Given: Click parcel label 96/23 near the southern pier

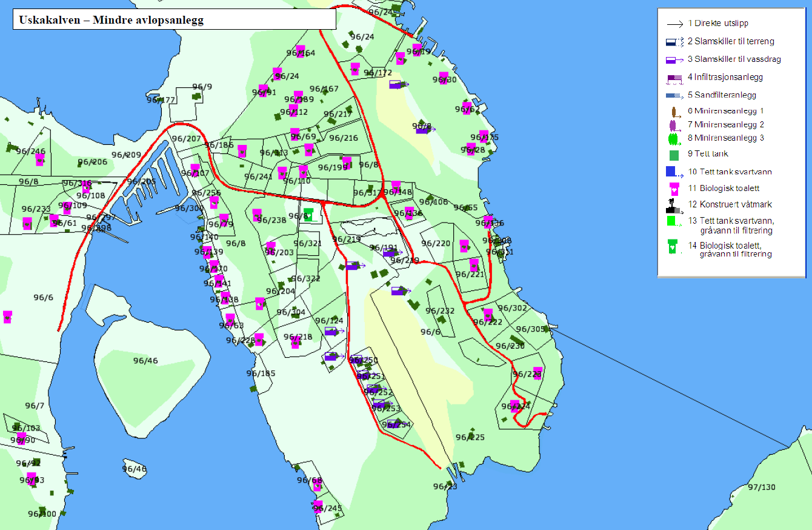Looking at the screenshot, I should point(445,486).
